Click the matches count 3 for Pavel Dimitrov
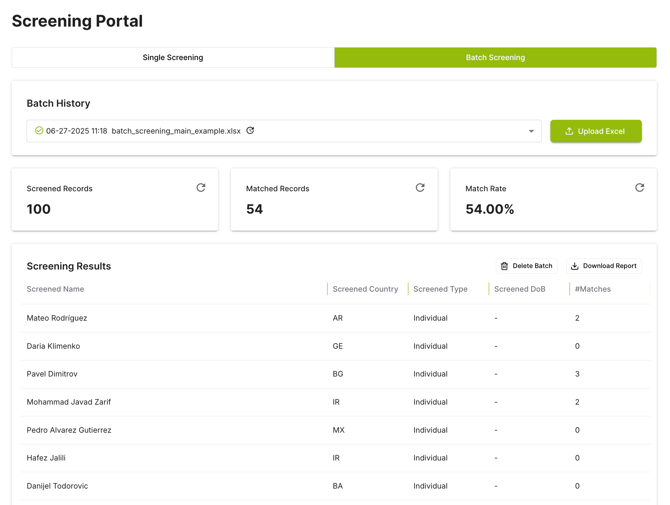The image size is (670, 505). (577, 374)
